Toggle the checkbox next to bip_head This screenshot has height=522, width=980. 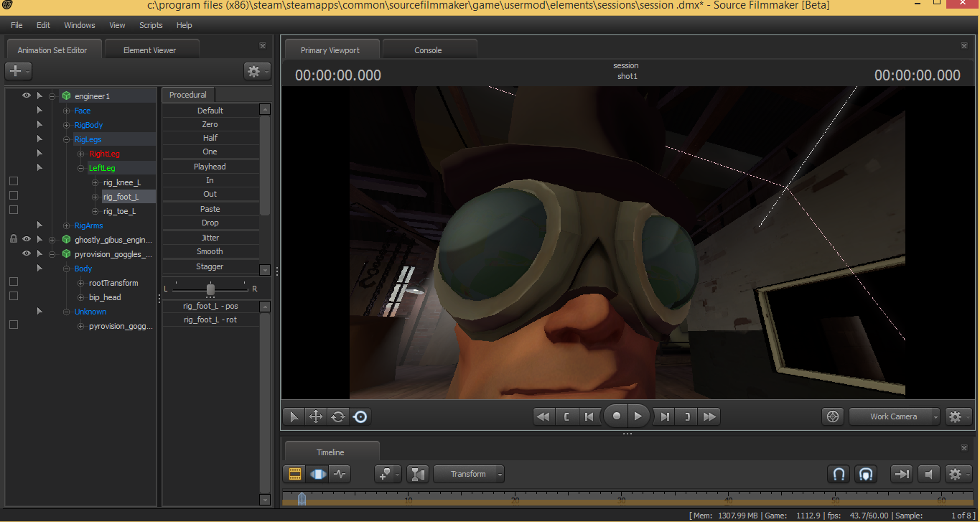[14, 296]
